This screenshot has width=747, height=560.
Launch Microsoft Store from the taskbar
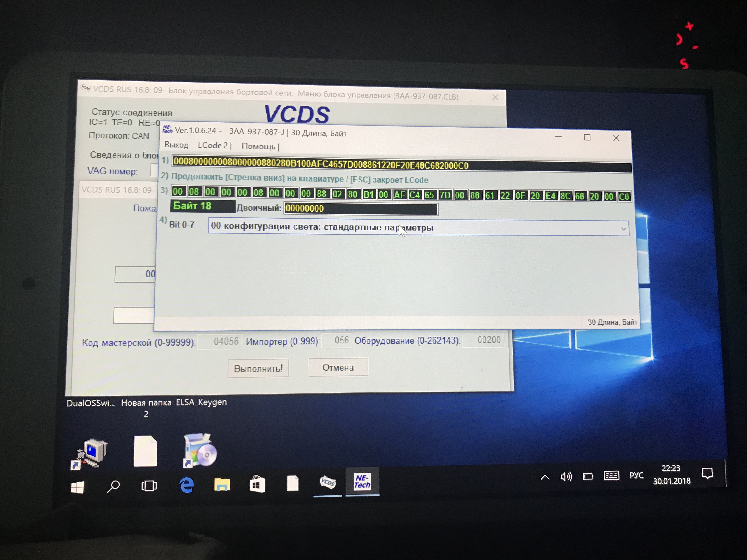257,484
